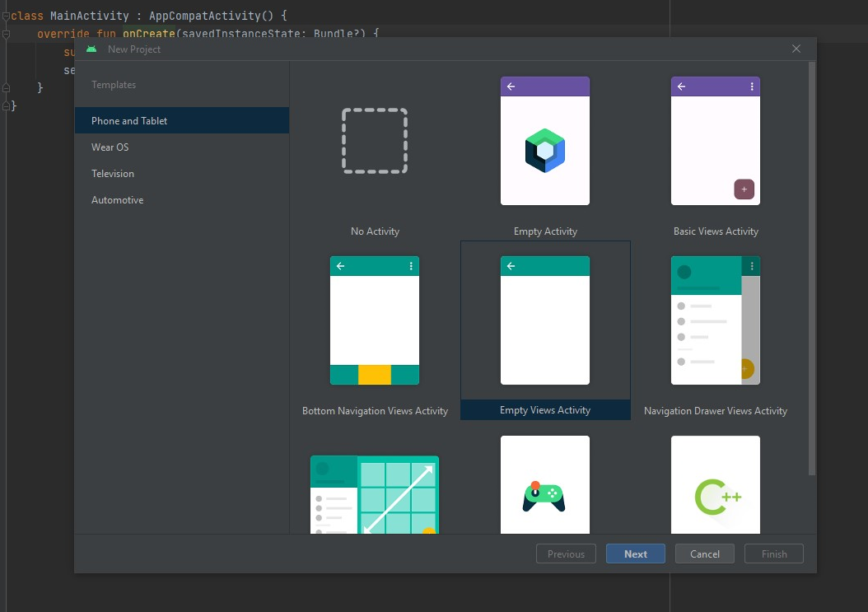Select the gamepad Game Activity icon
Viewport: 868px width, 612px height.
click(x=544, y=494)
